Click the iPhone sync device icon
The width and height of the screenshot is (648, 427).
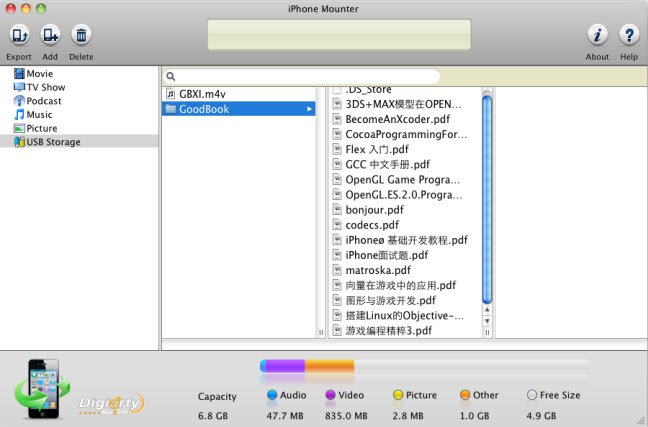pyautogui.click(x=43, y=389)
